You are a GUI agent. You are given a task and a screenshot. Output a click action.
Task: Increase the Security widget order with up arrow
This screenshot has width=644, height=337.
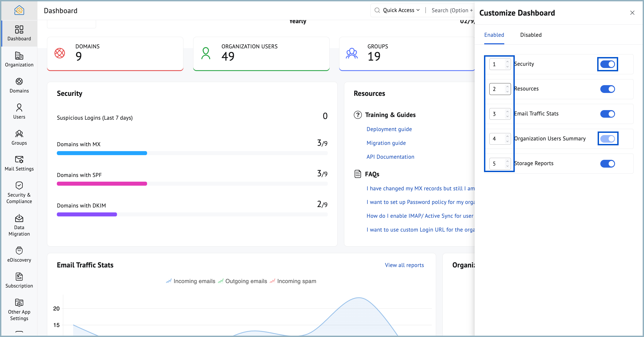tap(507, 62)
